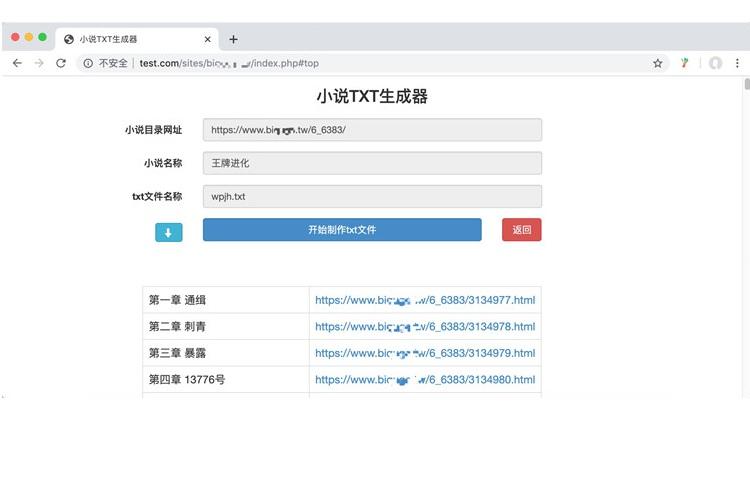Click the user profile avatar icon
This screenshot has height=487, width=750.
coord(715,63)
